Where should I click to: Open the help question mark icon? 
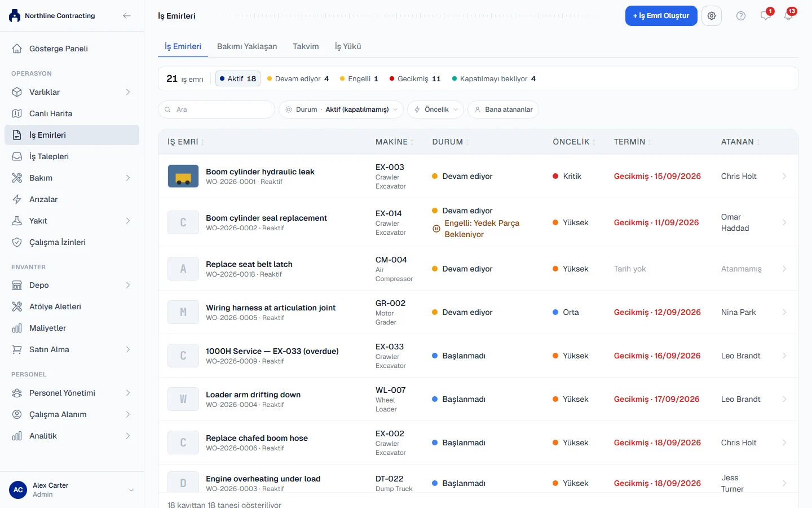(x=741, y=16)
